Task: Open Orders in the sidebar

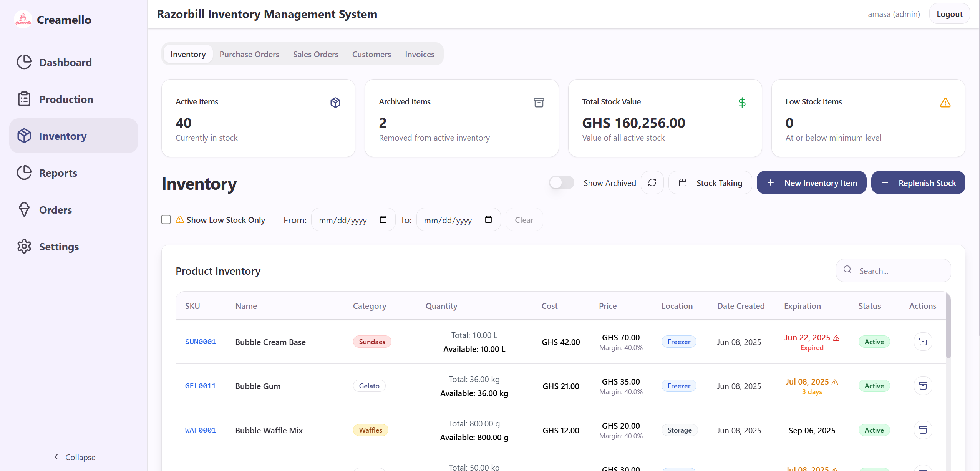Action: click(x=73, y=210)
